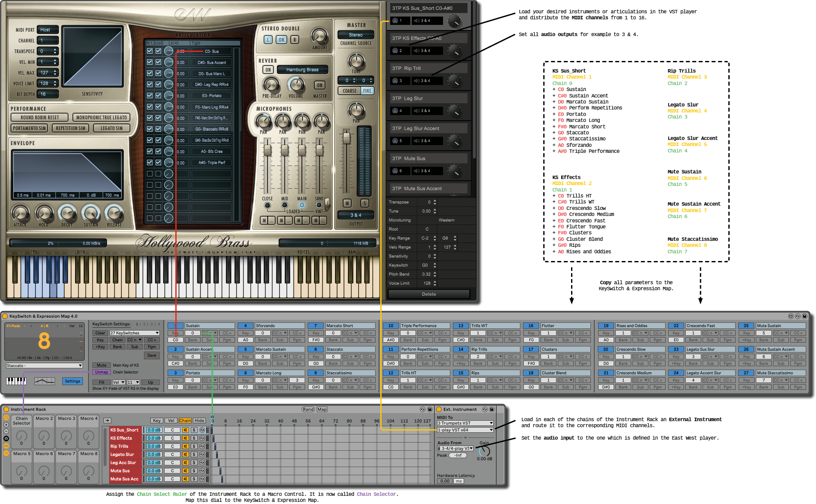Click the Sustain keyswitch name field
The image size is (816, 504).
point(210,325)
